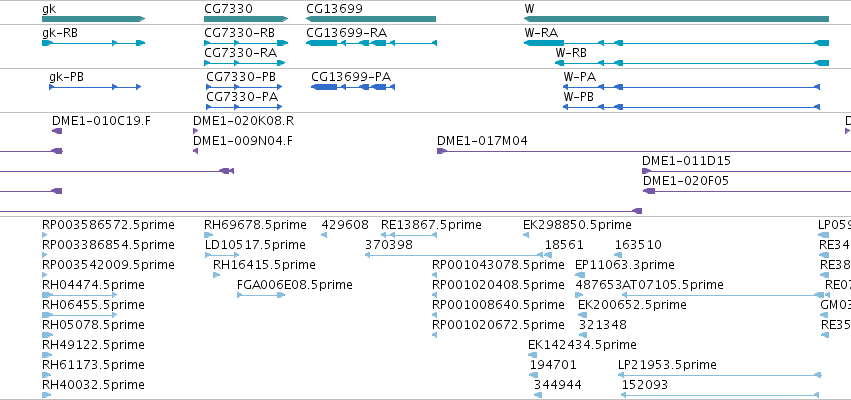The width and height of the screenshot is (851, 400).
Task: Select the gk gene bar
Action: point(93,19)
